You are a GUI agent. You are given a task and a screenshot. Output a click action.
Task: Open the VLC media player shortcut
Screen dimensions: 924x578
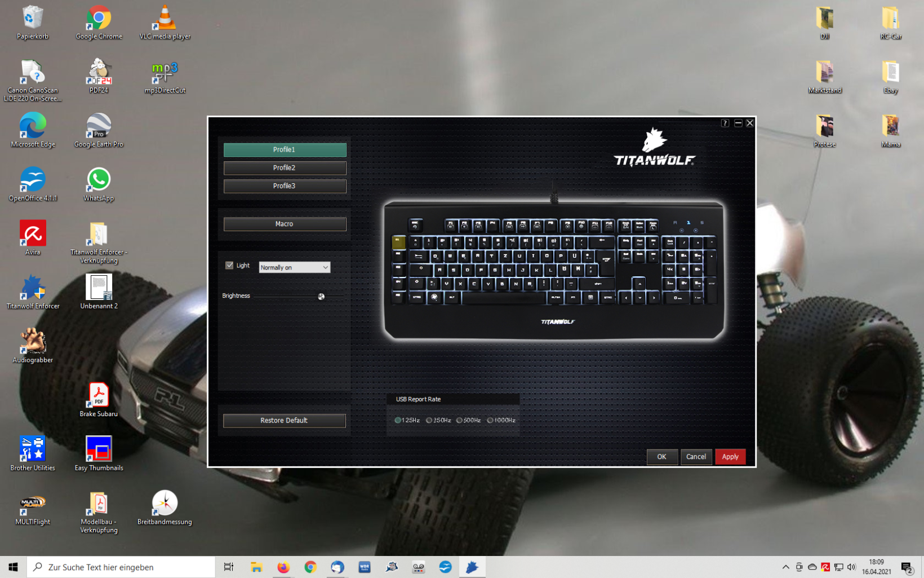pyautogui.click(x=165, y=23)
